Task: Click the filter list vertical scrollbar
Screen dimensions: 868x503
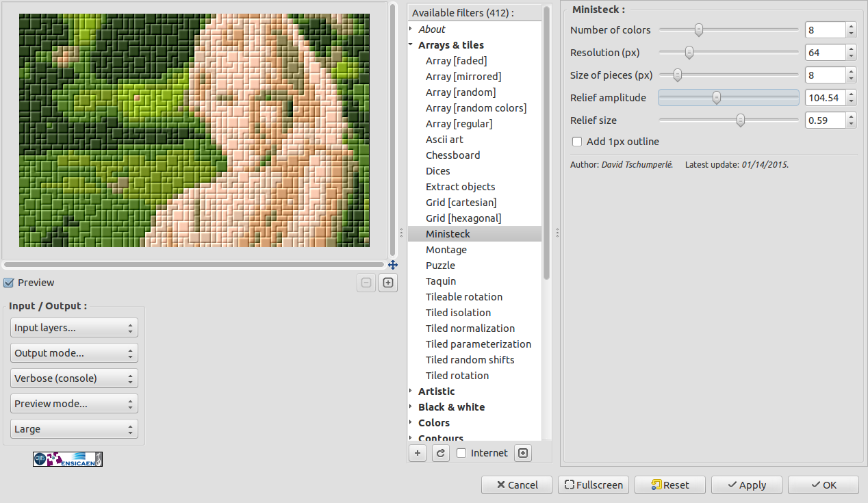Action: click(x=546, y=143)
